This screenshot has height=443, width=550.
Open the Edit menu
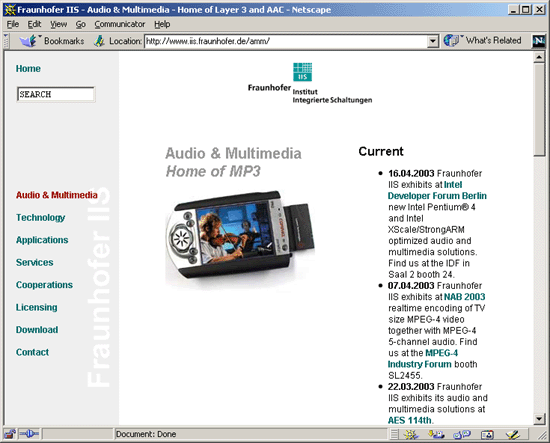pos(34,24)
